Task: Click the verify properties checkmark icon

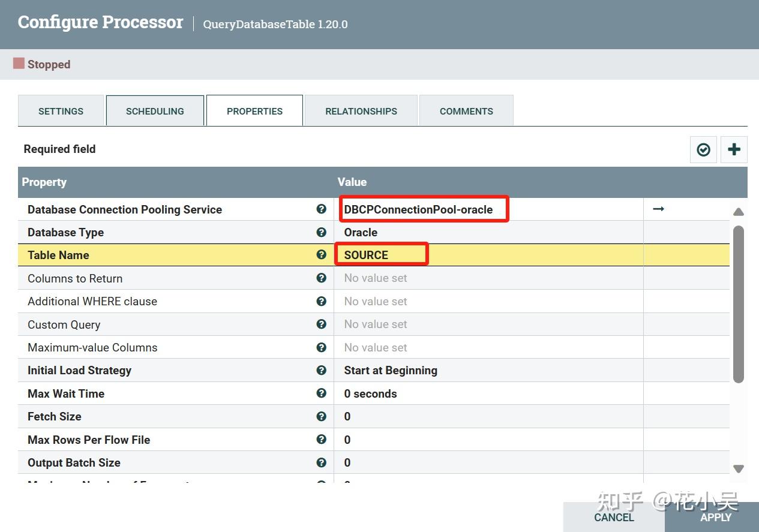Action: pyautogui.click(x=703, y=149)
